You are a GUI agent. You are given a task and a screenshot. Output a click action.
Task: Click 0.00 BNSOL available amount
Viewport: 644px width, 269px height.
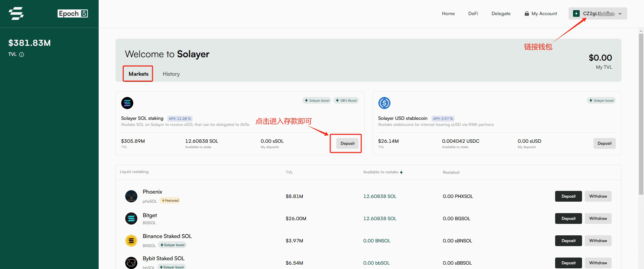[x=377, y=241]
